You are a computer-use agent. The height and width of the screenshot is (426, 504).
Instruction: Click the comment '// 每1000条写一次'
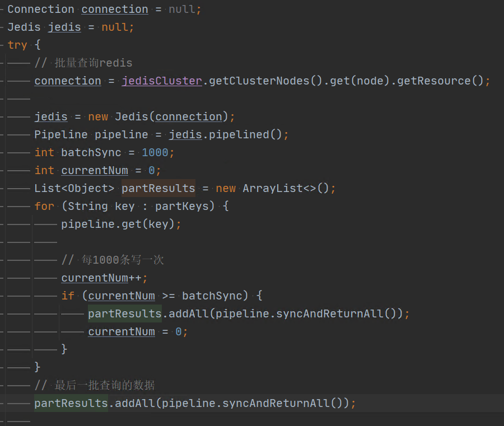click(x=113, y=260)
